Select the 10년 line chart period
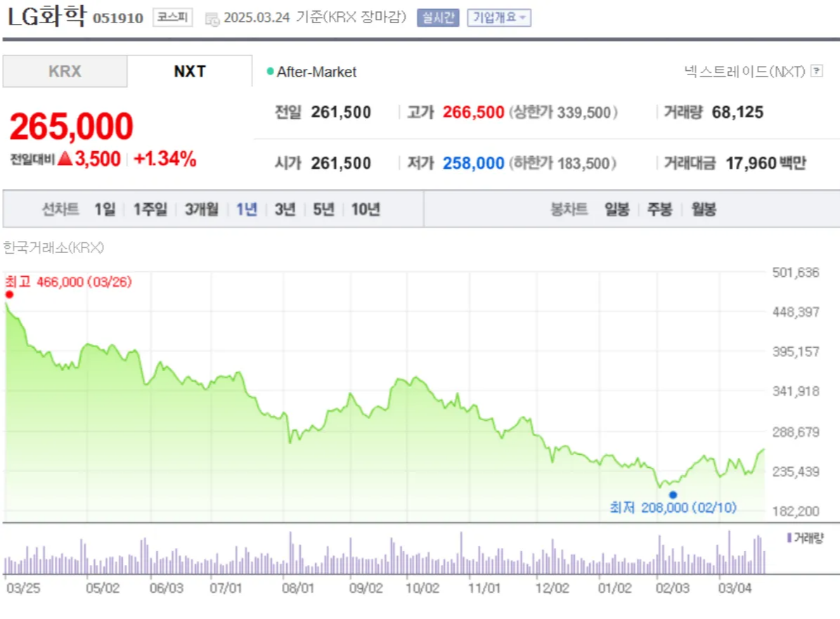The width and height of the screenshot is (840, 619). coord(366,209)
